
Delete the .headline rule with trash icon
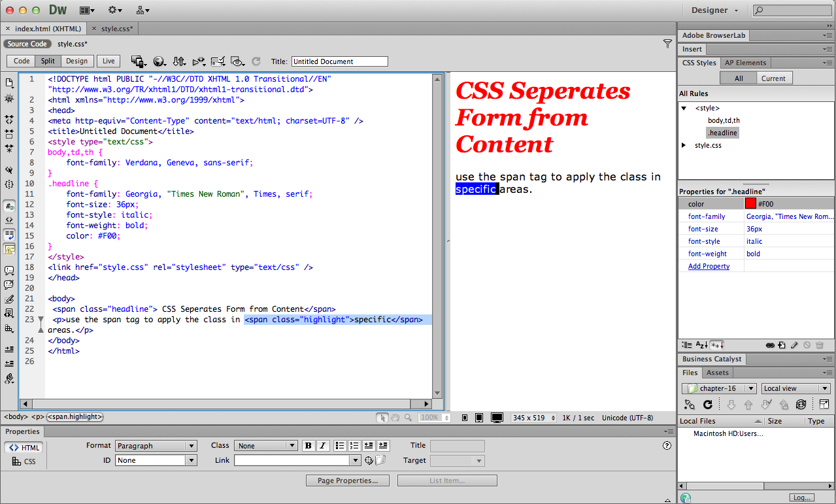[x=820, y=345]
